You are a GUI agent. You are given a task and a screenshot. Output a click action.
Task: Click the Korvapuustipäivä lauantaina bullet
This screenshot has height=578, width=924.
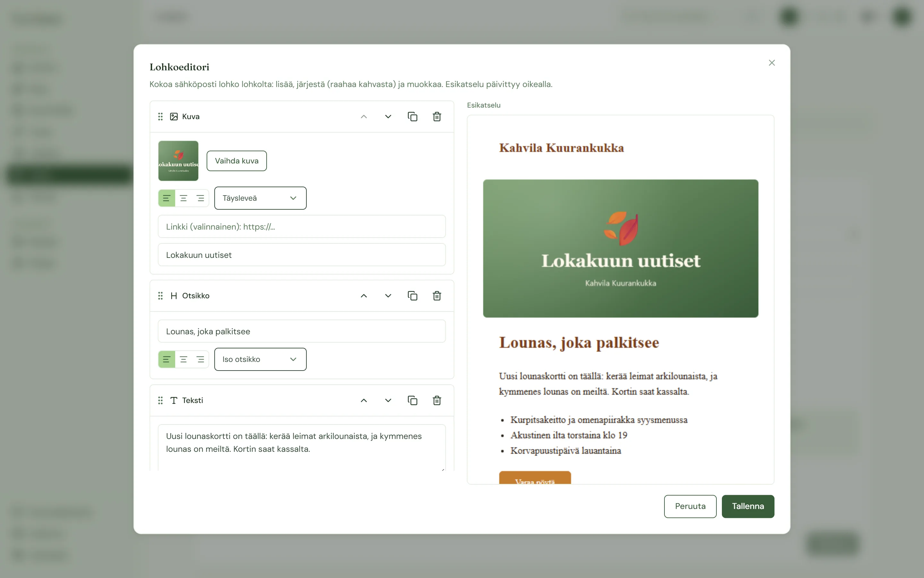[566, 451]
